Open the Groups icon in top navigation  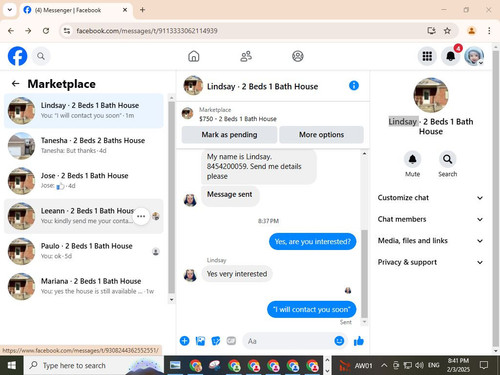point(298,56)
